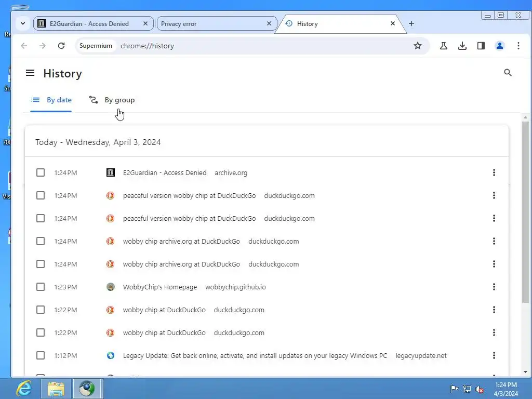Click the Supermium site info chip
Image resolution: width=532 pixels, height=399 pixels.
96,46
